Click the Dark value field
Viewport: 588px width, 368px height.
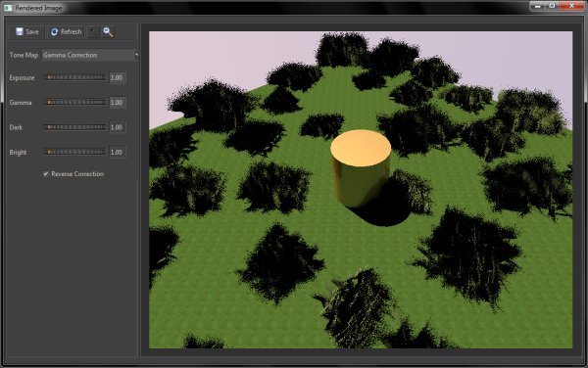click(x=117, y=127)
